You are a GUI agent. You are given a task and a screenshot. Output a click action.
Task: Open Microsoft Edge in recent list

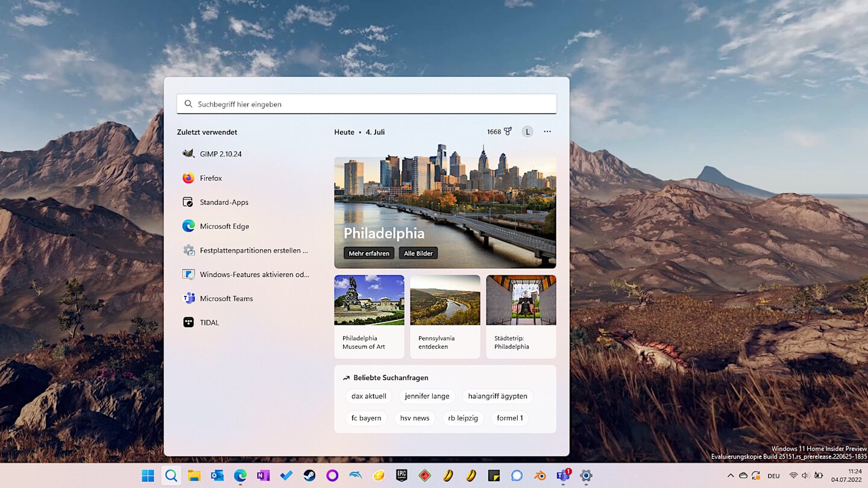[224, 226]
